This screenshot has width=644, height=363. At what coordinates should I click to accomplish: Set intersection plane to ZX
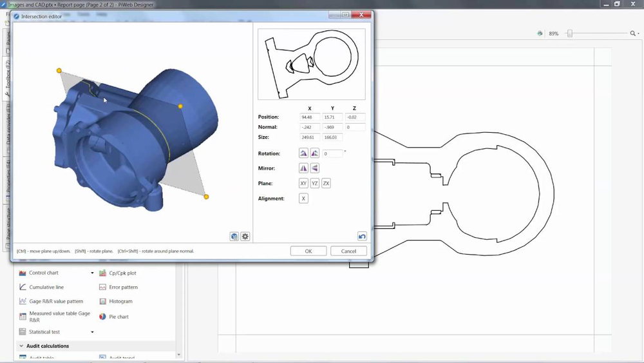pos(326,183)
